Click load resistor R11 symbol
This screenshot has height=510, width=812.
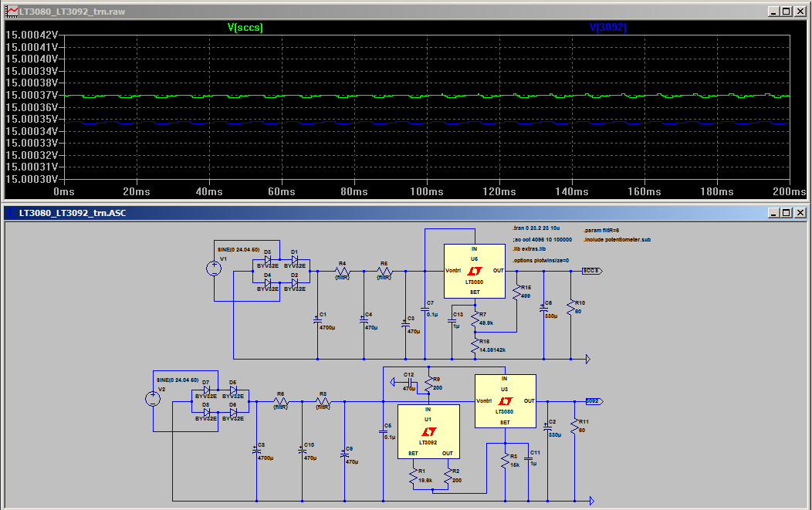point(575,426)
